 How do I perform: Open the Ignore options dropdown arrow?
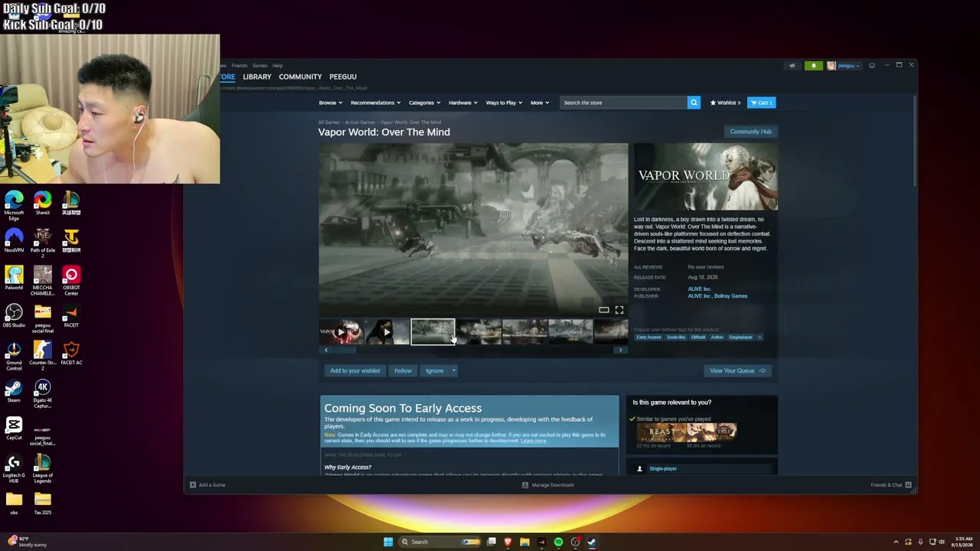(x=453, y=370)
